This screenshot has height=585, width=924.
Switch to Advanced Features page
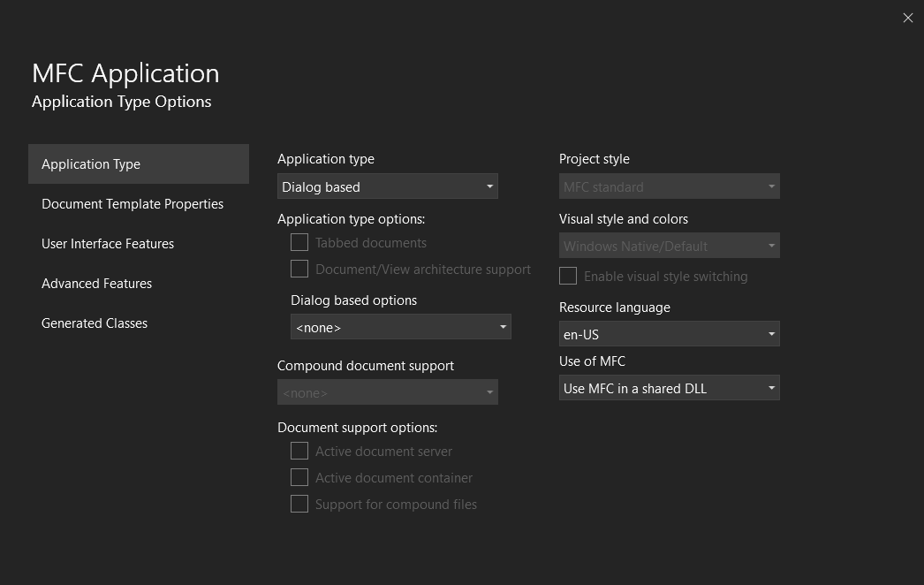pos(139,284)
